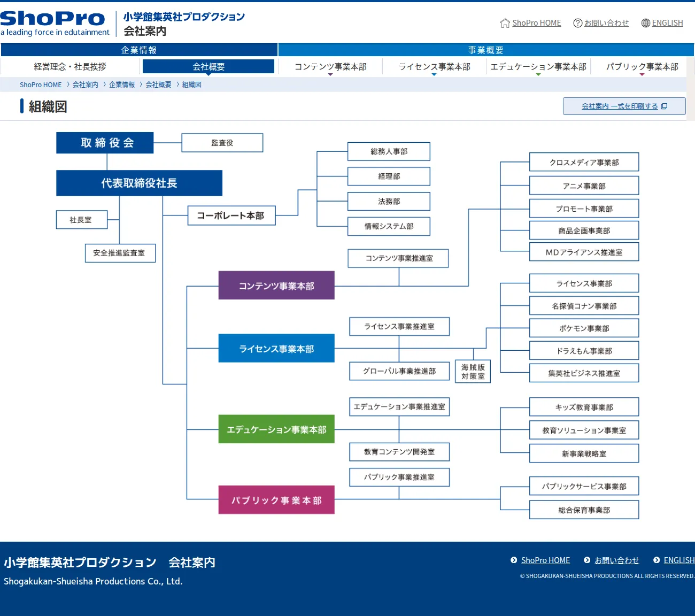
Task: Click the 監査役 box
Action: [x=222, y=143]
